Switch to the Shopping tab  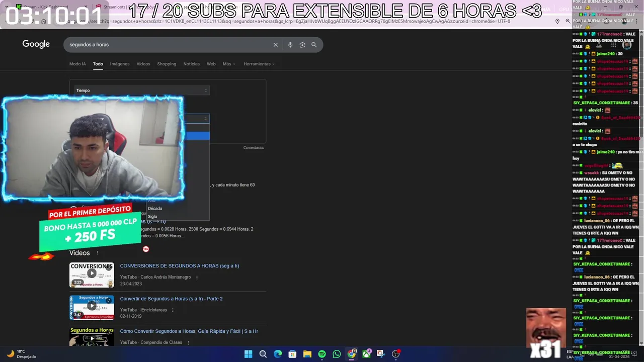click(167, 64)
